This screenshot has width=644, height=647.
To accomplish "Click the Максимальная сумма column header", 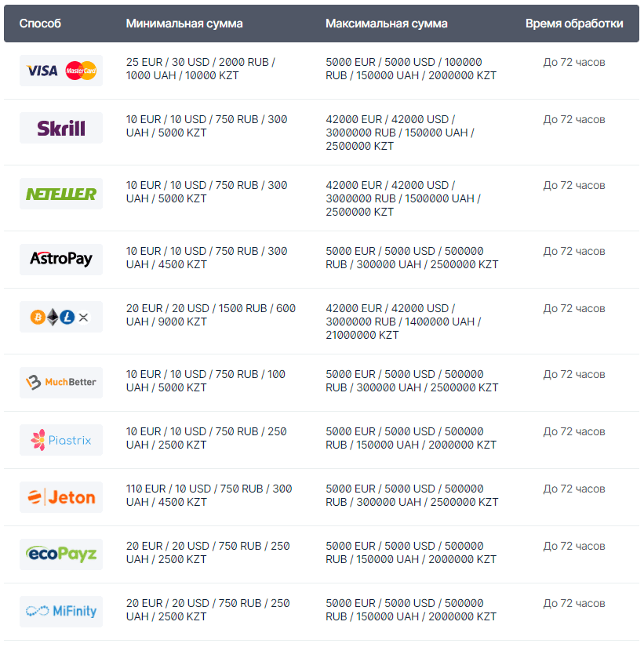I will click(387, 24).
